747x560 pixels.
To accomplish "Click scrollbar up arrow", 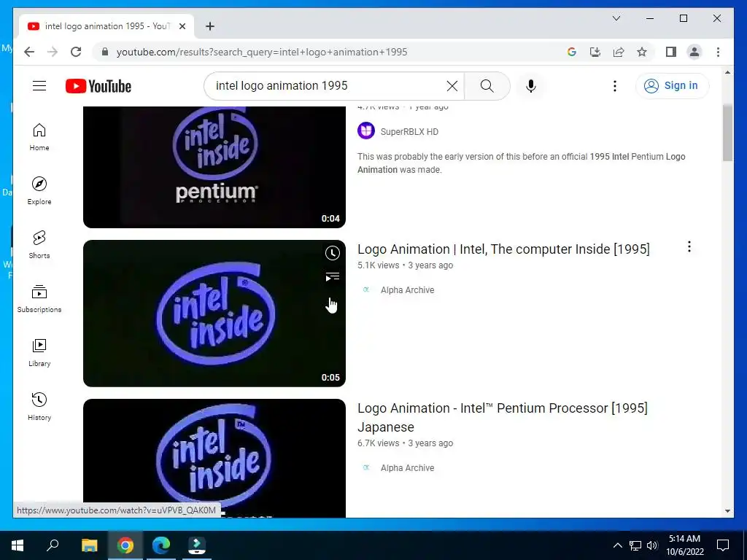I will (727, 72).
